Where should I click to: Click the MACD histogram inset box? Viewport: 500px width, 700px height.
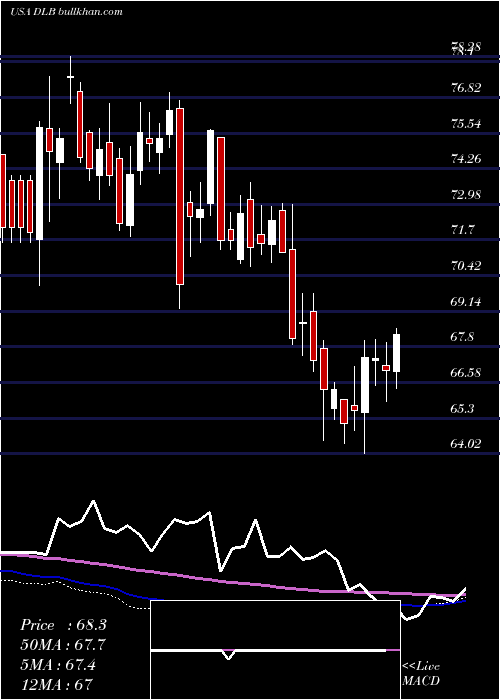pos(275,650)
